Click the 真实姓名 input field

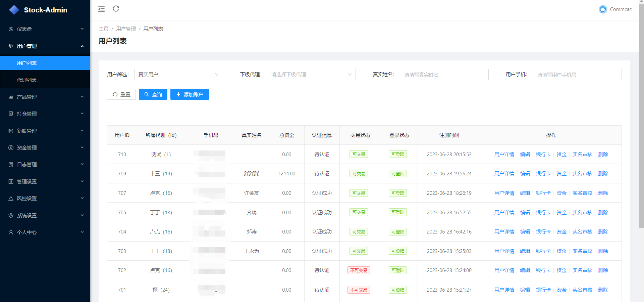444,75
